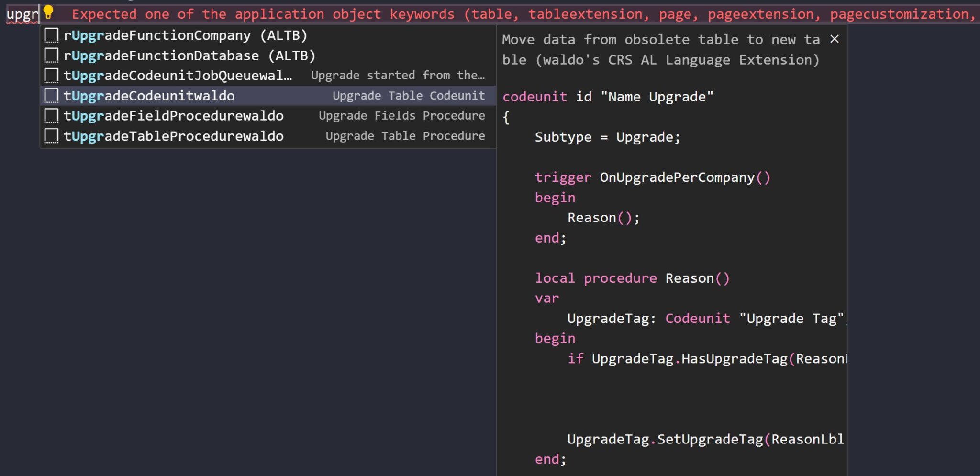
Task: Click the snippet icon beside tUpgradeFieldProcedurewaldo
Action: click(51, 116)
